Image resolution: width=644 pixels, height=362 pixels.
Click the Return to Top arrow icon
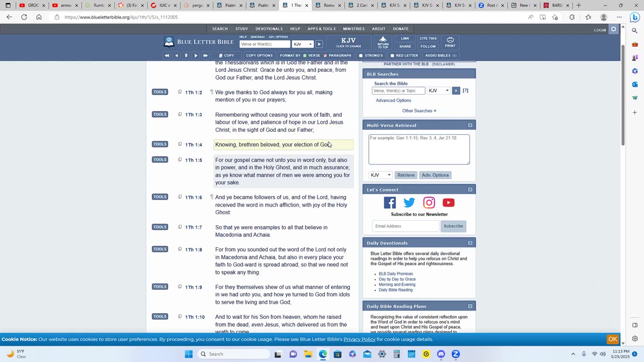tap(383, 42)
